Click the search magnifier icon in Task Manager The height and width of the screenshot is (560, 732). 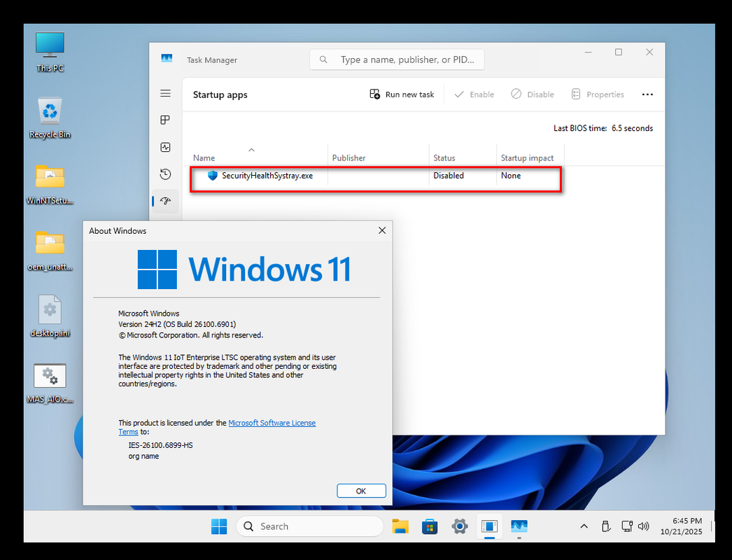pos(323,59)
